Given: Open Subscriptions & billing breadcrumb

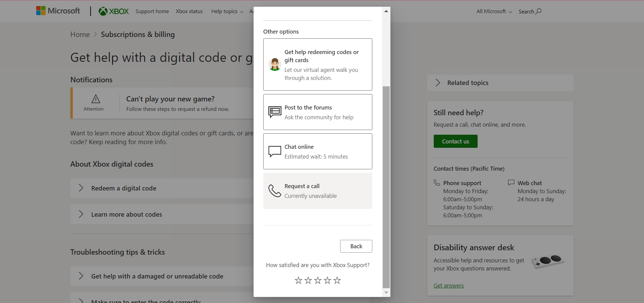Looking at the screenshot, I should tap(138, 34).
